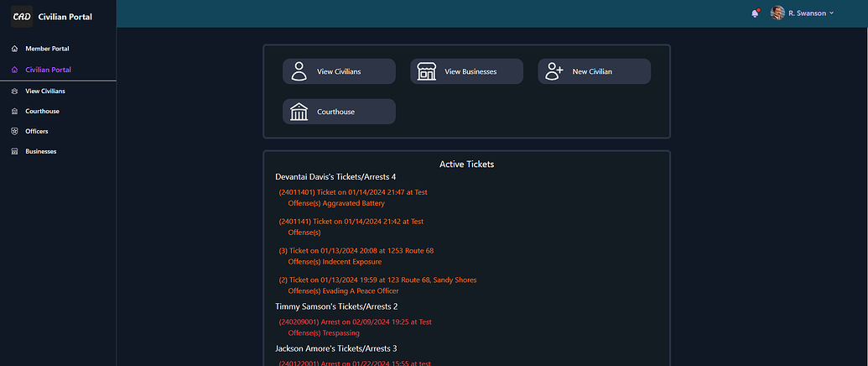Open ticket (2) at 123 Route 68, Sandy Shores

click(x=377, y=280)
